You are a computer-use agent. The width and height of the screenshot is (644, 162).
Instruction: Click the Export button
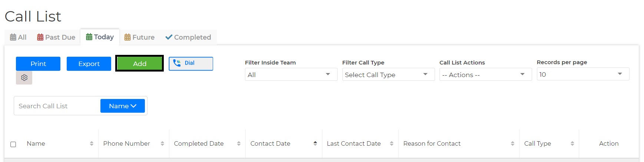pos(89,64)
